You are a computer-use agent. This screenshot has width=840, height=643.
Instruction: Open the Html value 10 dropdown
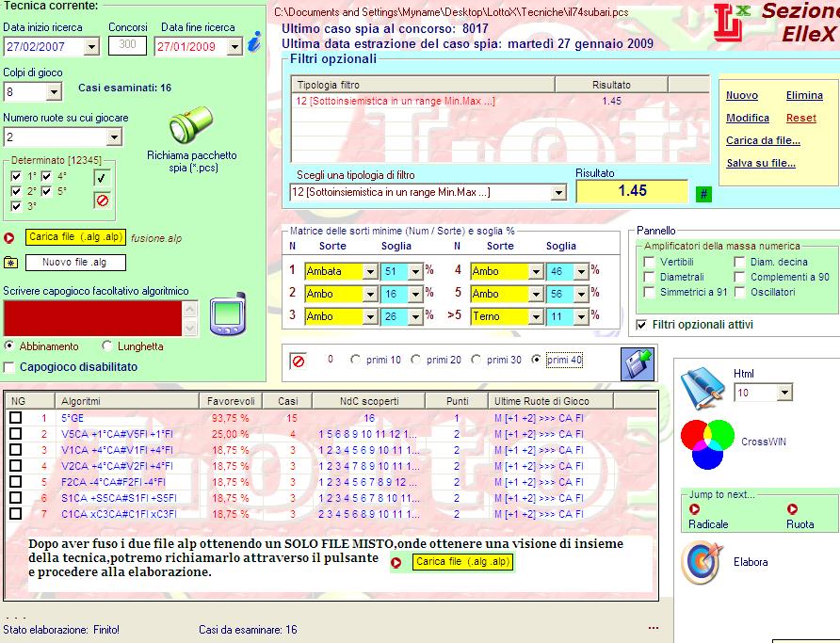click(784, 393)
